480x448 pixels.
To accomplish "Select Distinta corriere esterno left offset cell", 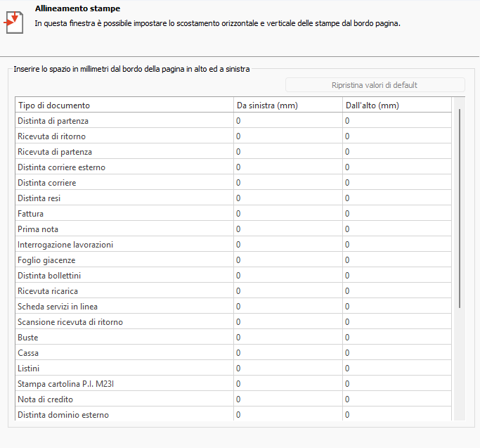I will click(287, 167).
